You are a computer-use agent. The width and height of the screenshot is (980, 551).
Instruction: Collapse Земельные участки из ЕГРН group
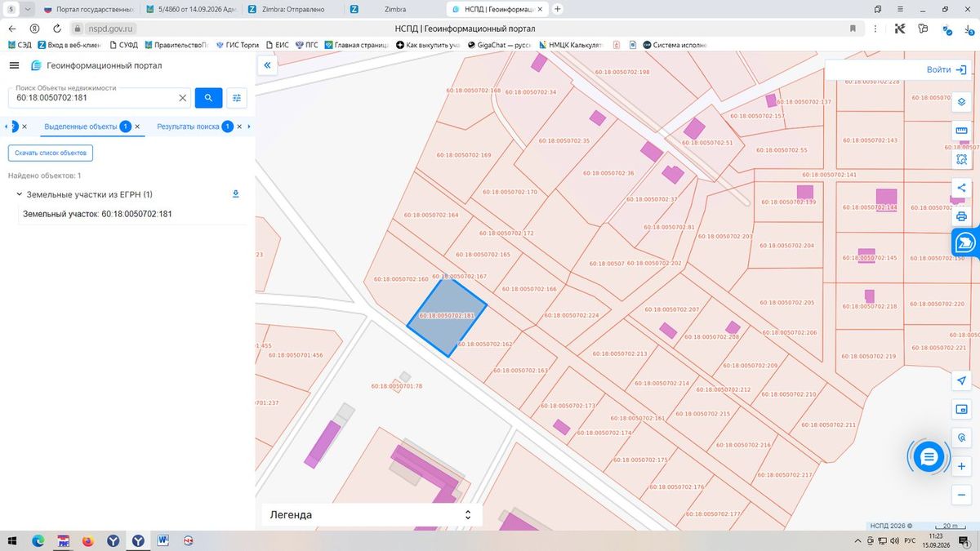pyautogui.click(x=19, y=194)
